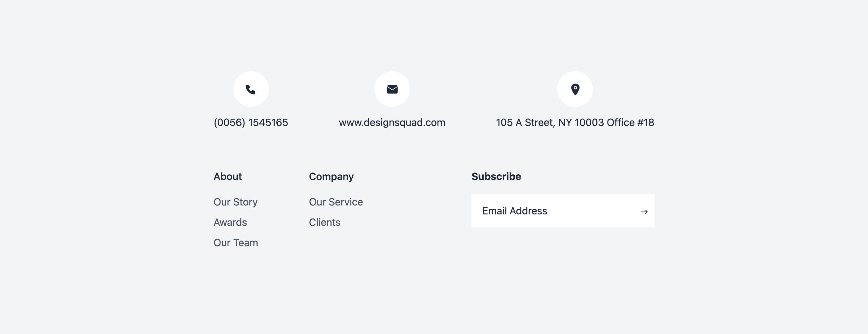
Task: Click the 'Office #18' part of address
Action: (630, 122)
